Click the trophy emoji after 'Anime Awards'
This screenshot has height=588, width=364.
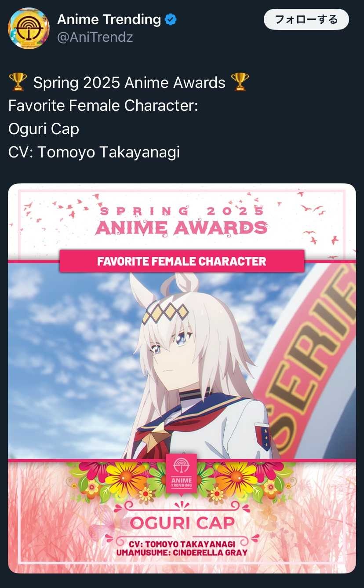click(240, 82)
